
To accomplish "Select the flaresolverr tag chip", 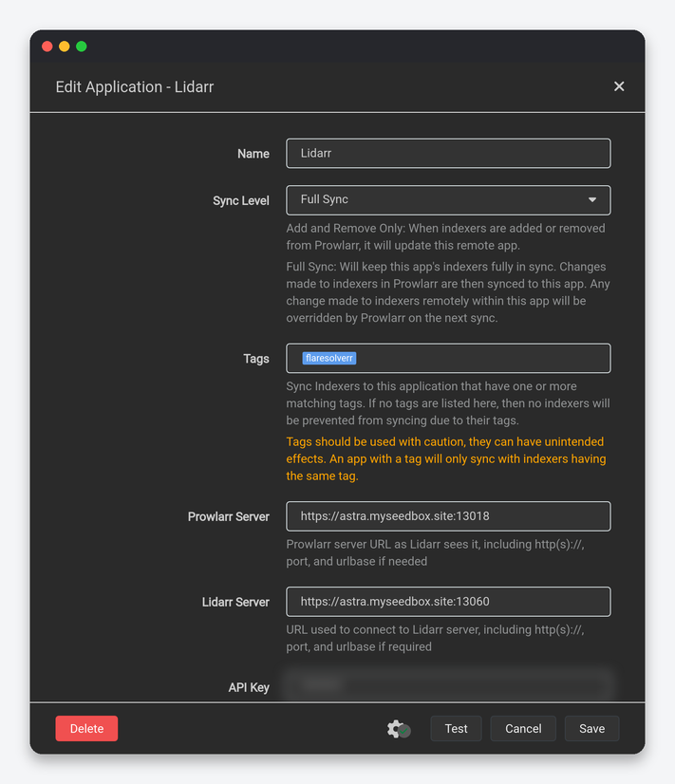I will pos(329,358).
